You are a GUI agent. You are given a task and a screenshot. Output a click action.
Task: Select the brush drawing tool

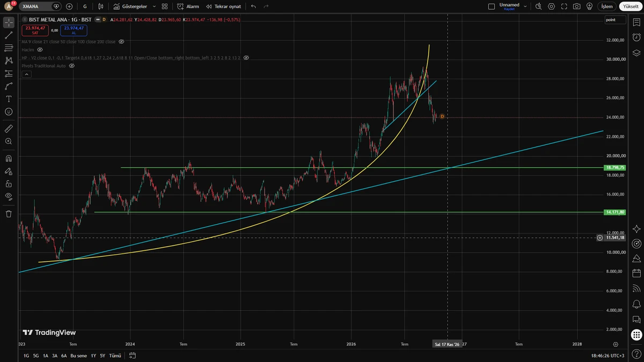click(x=9, y=86)
